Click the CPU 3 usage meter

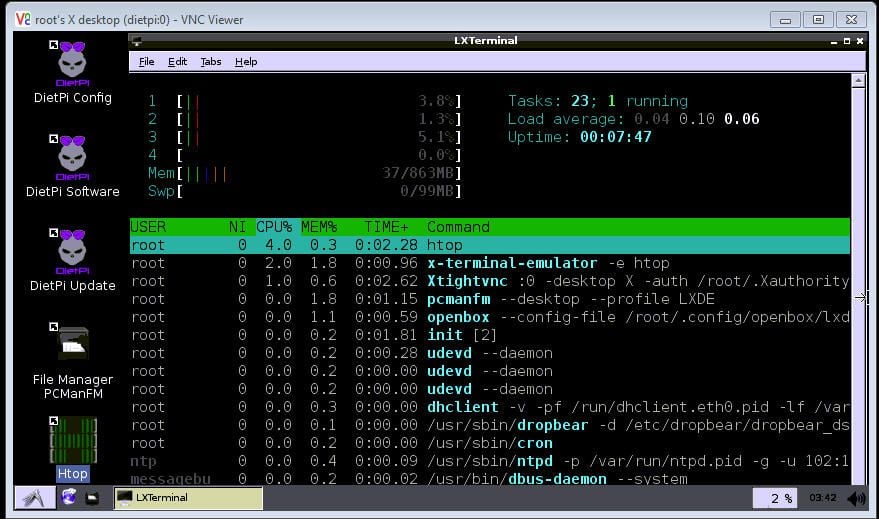pos(304,137)
